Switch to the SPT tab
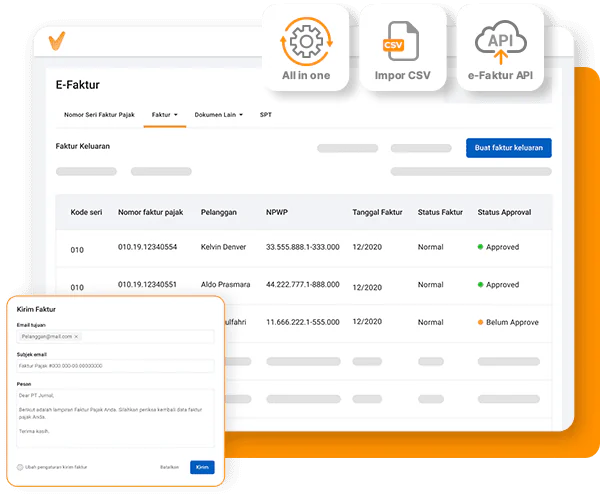 click(266, 115)
